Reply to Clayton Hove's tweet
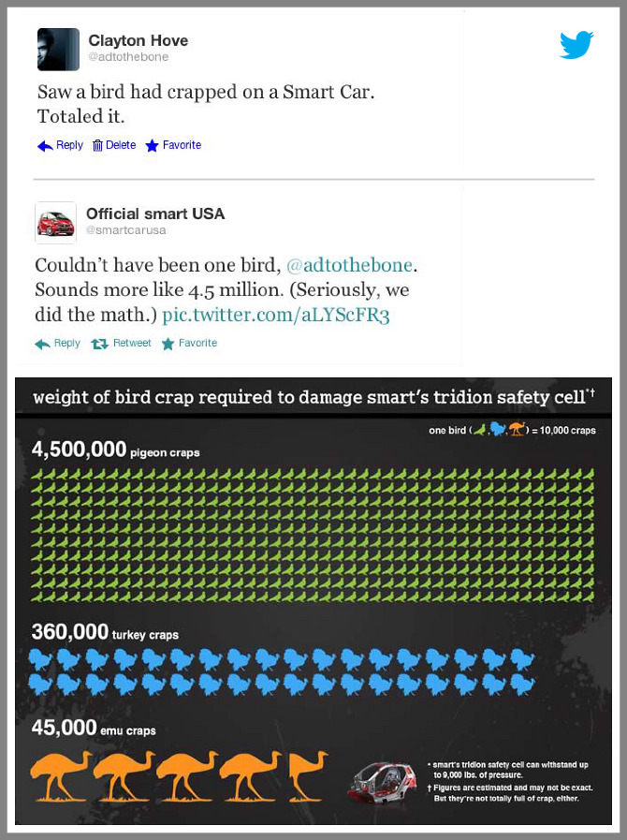The width and height of the screenshot is (627, 840). 60,145
